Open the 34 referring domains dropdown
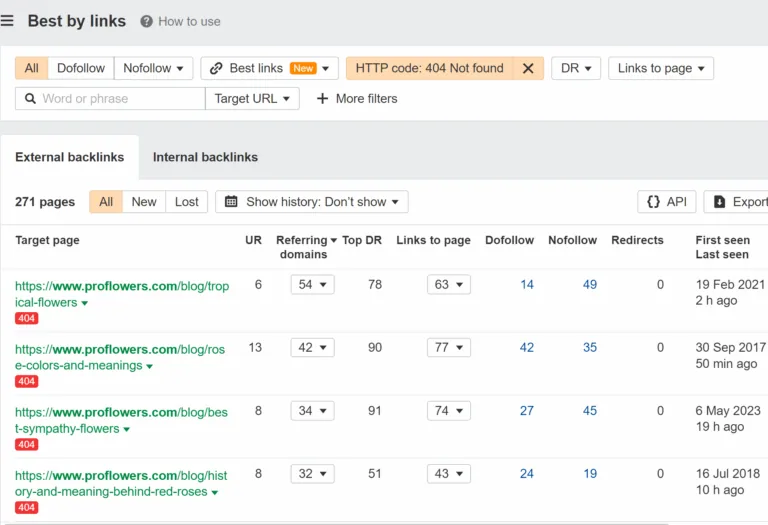Image resolution: width=768 pixels, height=525 pixels. pyautogui.click(x=312, y=411)
